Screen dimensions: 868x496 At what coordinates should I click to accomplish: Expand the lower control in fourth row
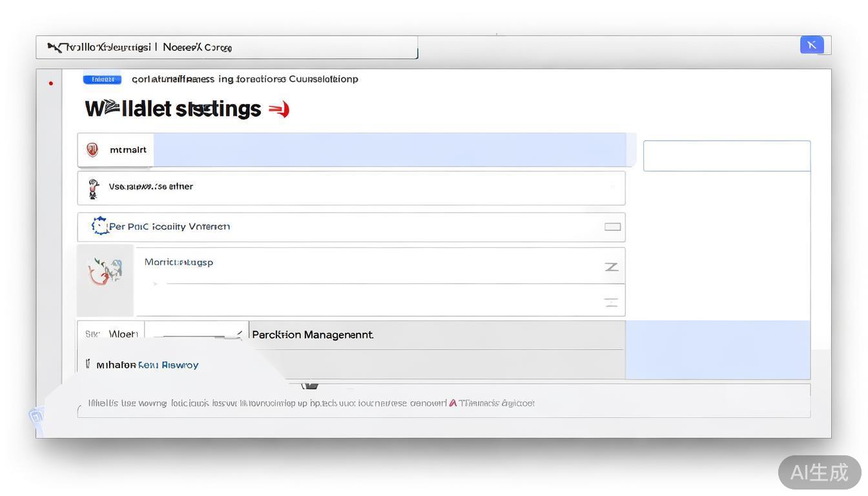pos(611,302)
